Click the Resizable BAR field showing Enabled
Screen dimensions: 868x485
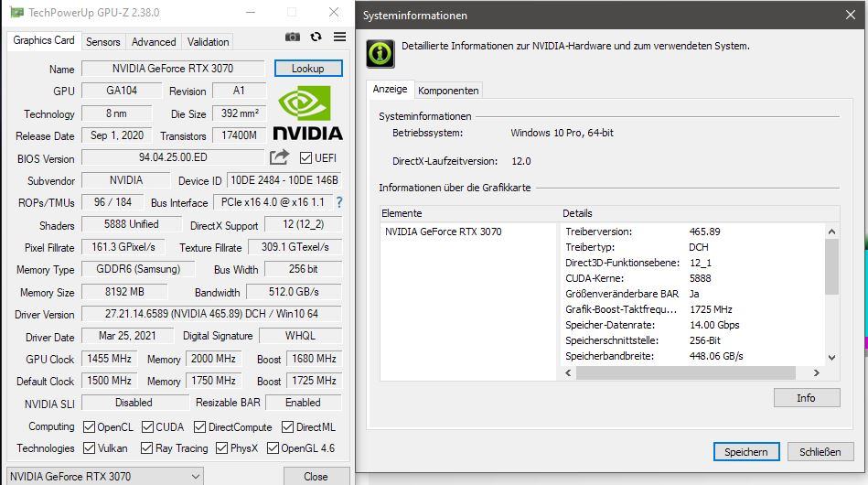point(304,403)
